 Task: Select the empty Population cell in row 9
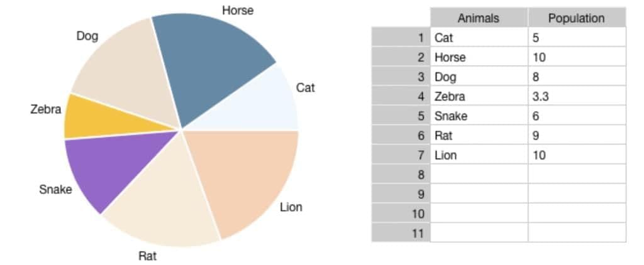pyautogui.click(x=577, y=194)
